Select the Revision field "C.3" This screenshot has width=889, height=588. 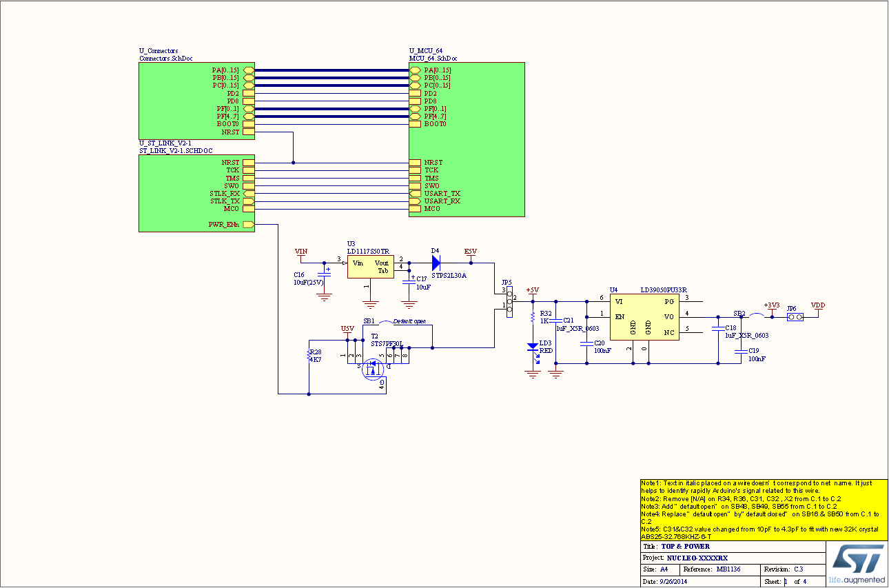pos(799,569)
